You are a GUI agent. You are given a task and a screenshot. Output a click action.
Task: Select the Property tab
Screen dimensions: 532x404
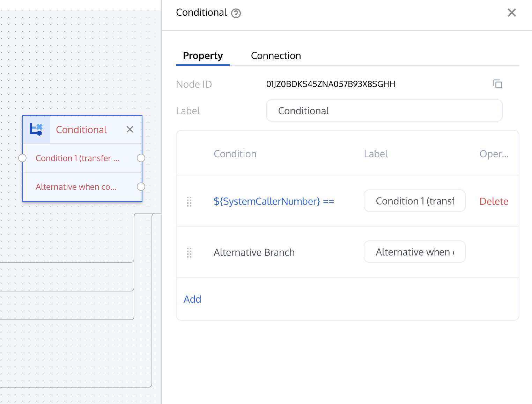pyautogui.click(x=203, y=56)
